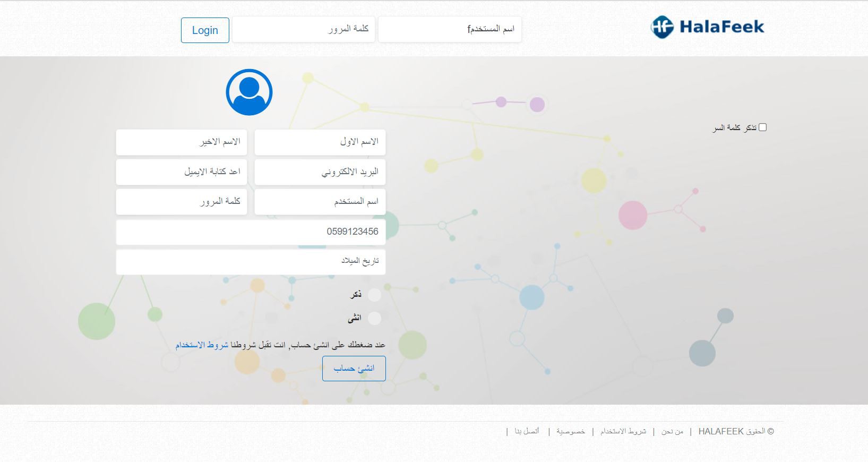Screen dimensions: 868x462
Task: Click the first name field (الاسم الاول)
Action: 320,142
